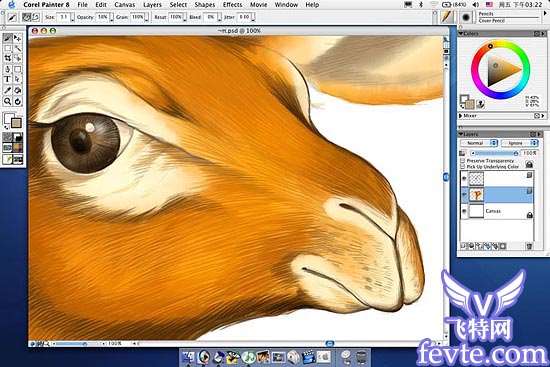550x367 pixels.
Task: Open the Grain slider popup arrow
Action: (x=147, y=18)
